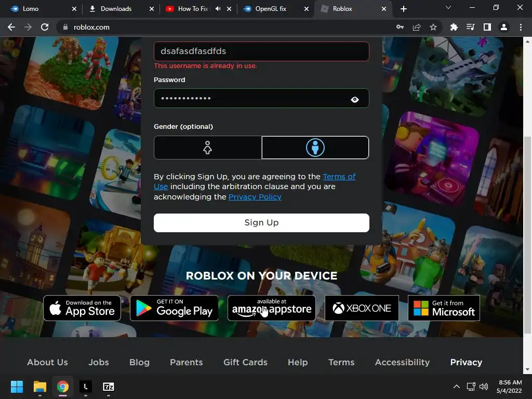Open the Jobs footer link
Image resolution: width=532 pixels, height=399 pixels.
pos(98,362)
